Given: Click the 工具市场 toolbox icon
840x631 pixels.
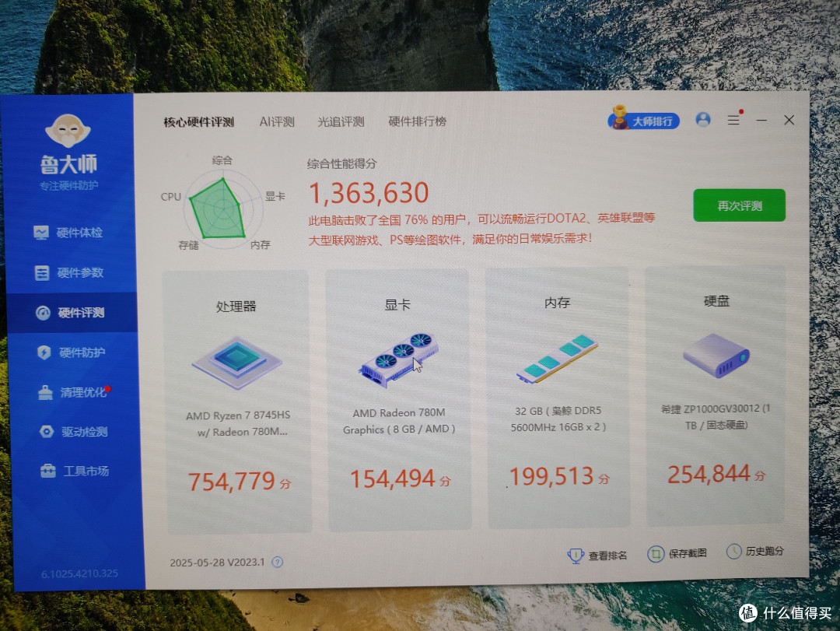Looking at the screenshot, I should pyautogui.click(x=48, y=471).
